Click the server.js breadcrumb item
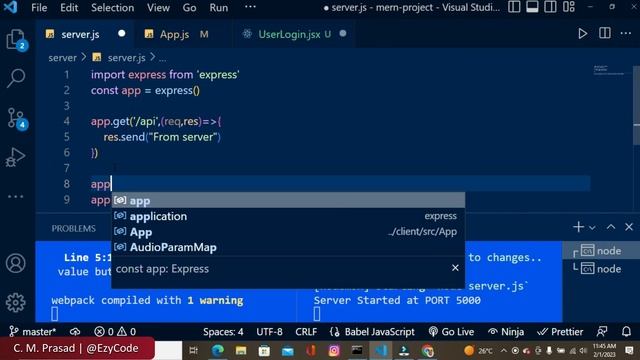 pyautogui.click(x=126, y=58)
